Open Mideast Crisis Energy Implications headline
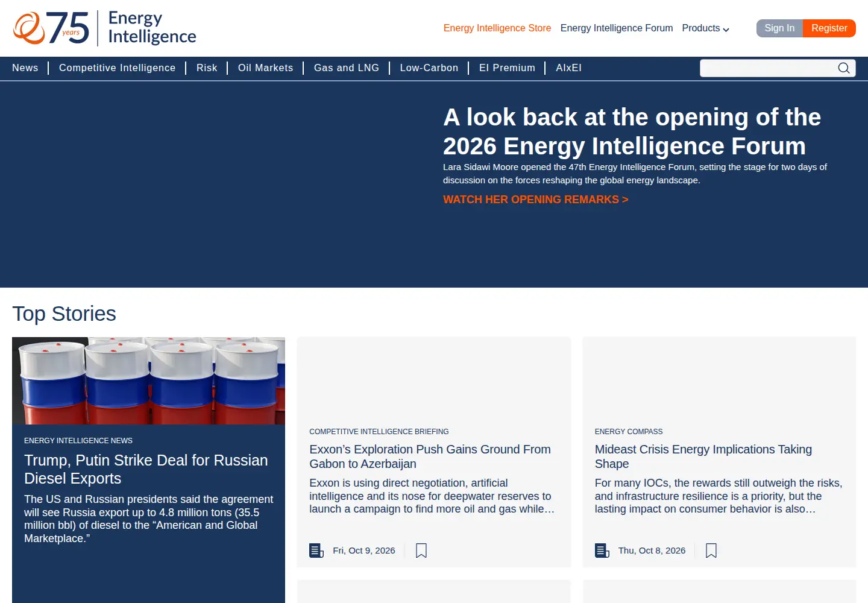 [x=703, y=456]
